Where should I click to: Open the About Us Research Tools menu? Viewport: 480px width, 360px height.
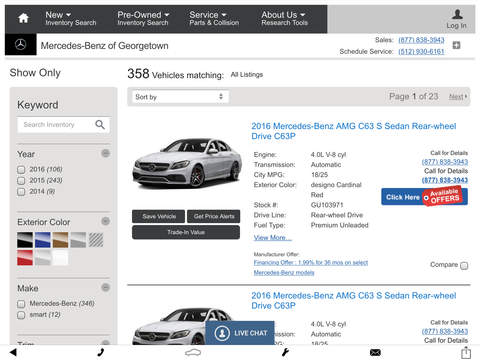coord(284,18)
